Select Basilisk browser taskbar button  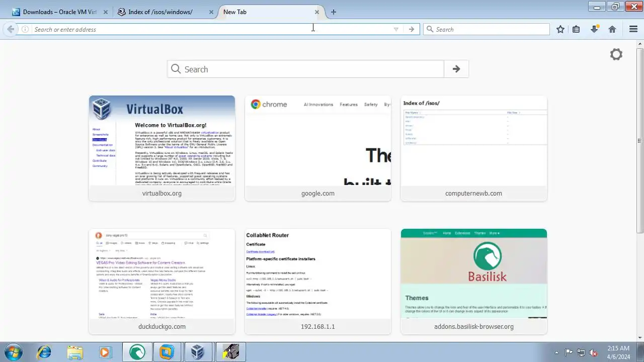point(137,352)
